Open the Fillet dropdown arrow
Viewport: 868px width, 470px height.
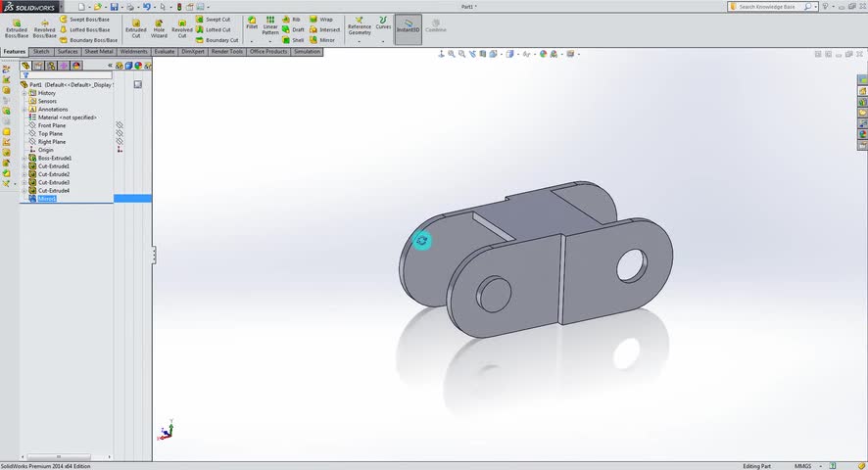tap(252, 41)
